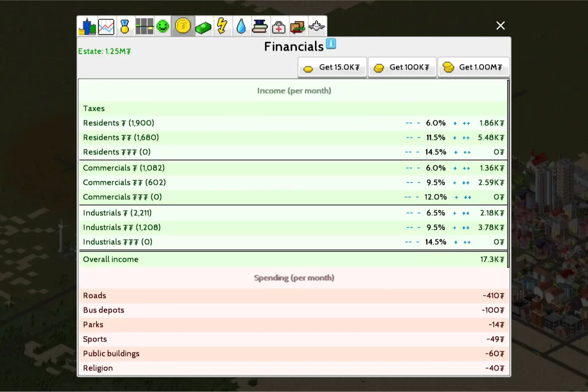Open the graduation cap education tab
Screen dimensions: 588x392
pyautogui.click(x=260, y=26)
